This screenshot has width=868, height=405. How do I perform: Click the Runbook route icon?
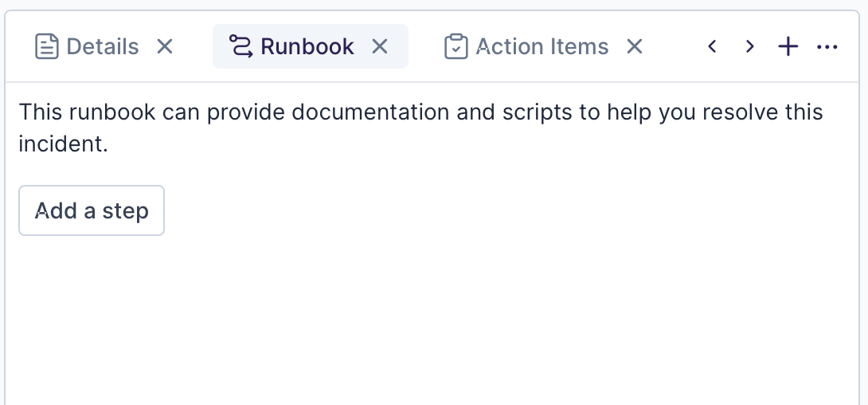pyautogui.click(x=240, y=47)
